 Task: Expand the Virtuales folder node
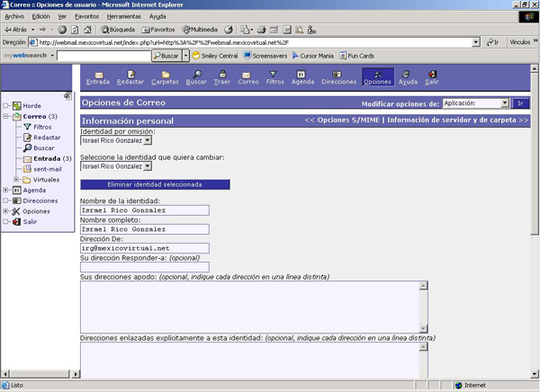click(x=16, y=179)
